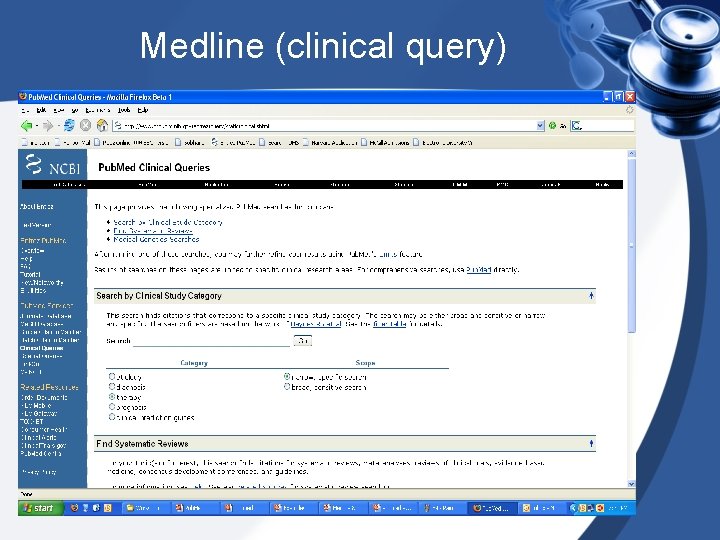This screenshot has height=540, width=720.
Task: Click the scrollbar down arrow
Action: pyautogui.click(x=631, y=484)
